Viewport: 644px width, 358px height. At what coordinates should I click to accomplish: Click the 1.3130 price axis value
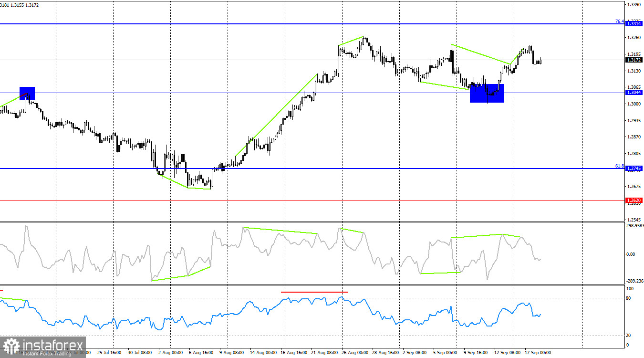click(x=634, y=71)
